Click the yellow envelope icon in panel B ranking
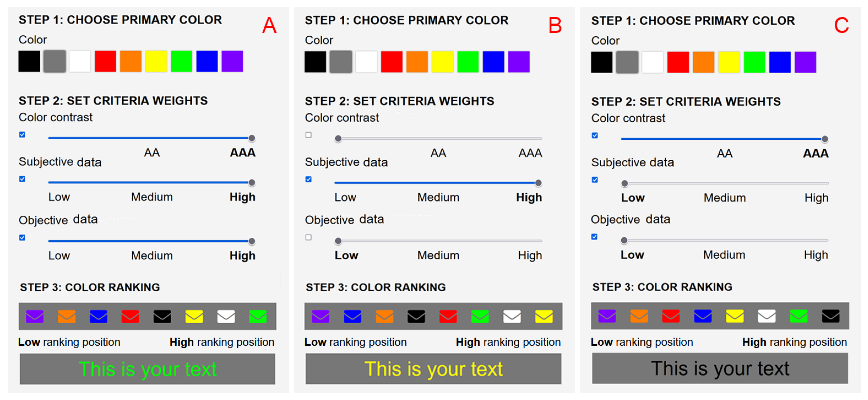868x400 pixels. pyautogui.click(x=544, y=316)
